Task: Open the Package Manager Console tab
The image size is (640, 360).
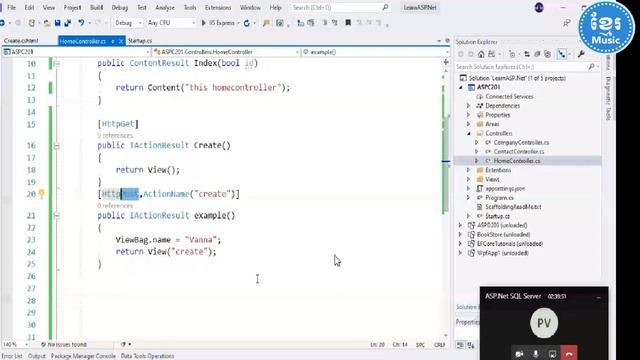Action: pyautogui.click(x=83, y=356)
